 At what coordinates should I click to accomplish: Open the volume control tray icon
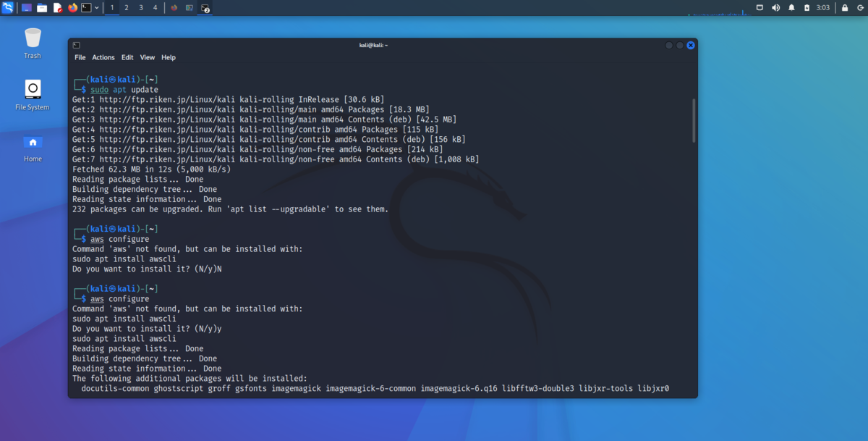pos(776,8)
